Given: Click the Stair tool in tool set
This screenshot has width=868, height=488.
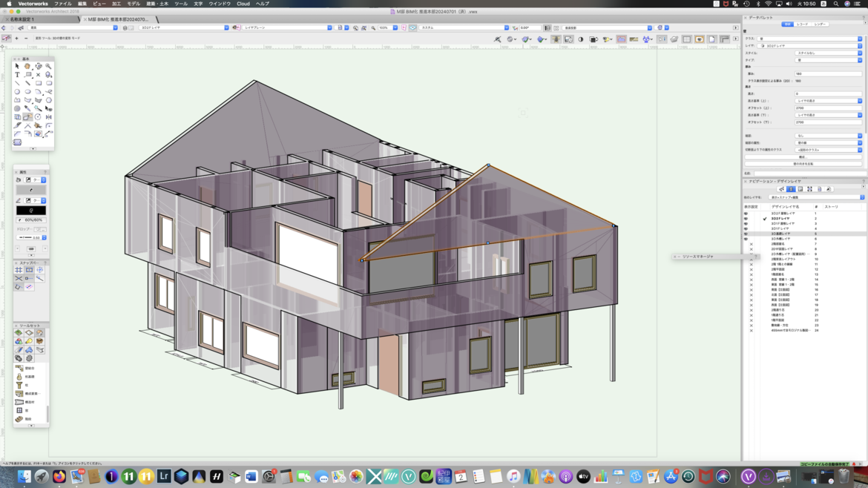Looking at the screenshot, I should (x=19, y=419).
